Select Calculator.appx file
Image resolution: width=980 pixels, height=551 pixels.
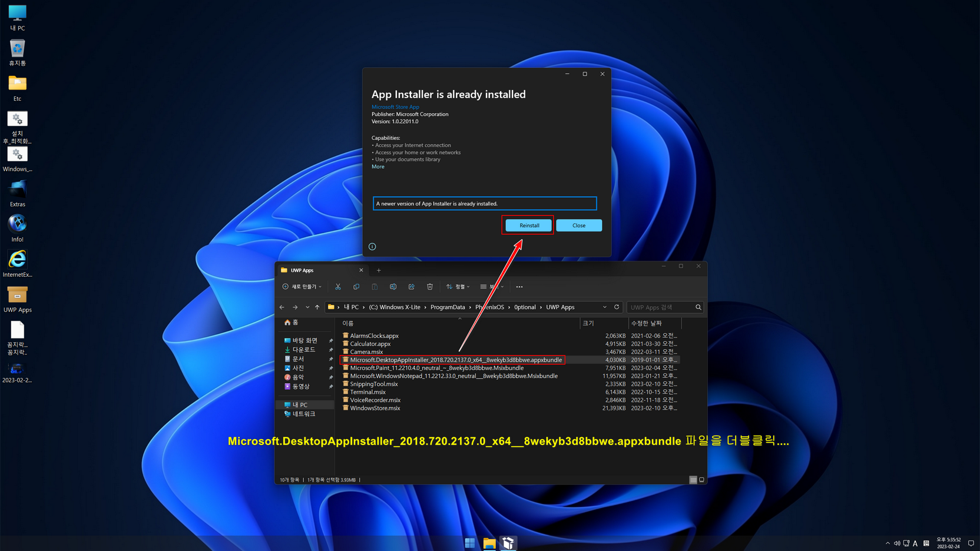click(x=370, y=344)
